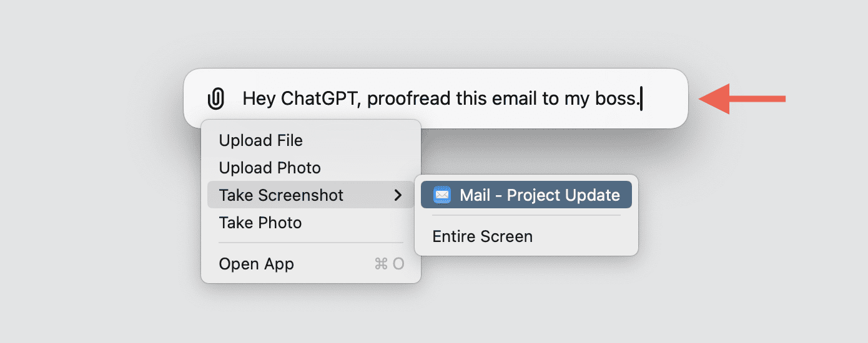
Task: Click the Mail app icon in submenu
Action: click(x=441, y=195)
